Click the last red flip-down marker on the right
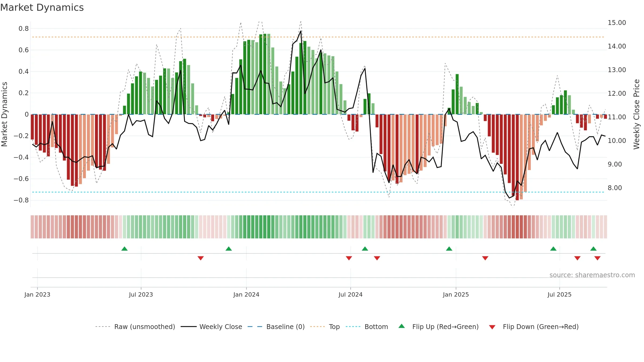This screenshot has width=644, height=362. click(597, 258)
